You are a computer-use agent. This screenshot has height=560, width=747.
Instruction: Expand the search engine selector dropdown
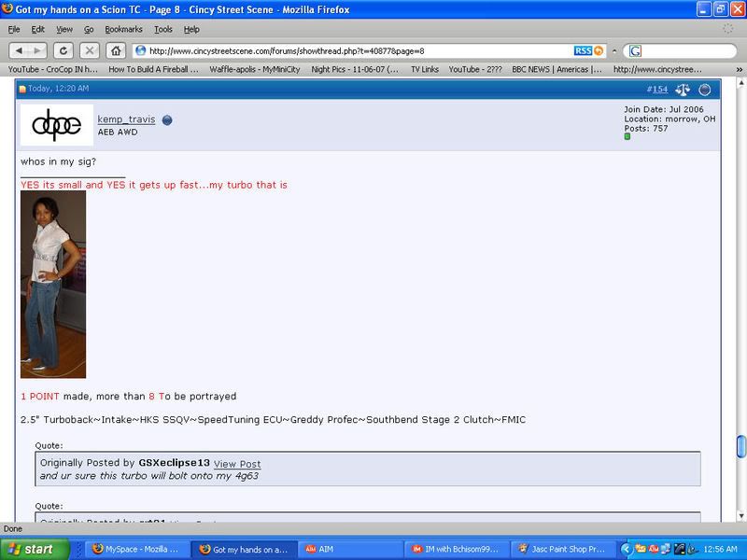(635, 50)
